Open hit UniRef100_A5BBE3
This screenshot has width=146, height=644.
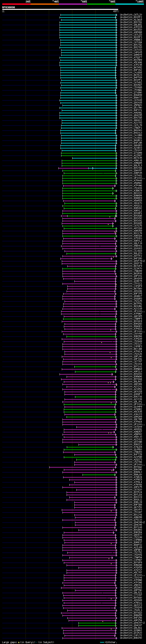(x=131, y=40)
